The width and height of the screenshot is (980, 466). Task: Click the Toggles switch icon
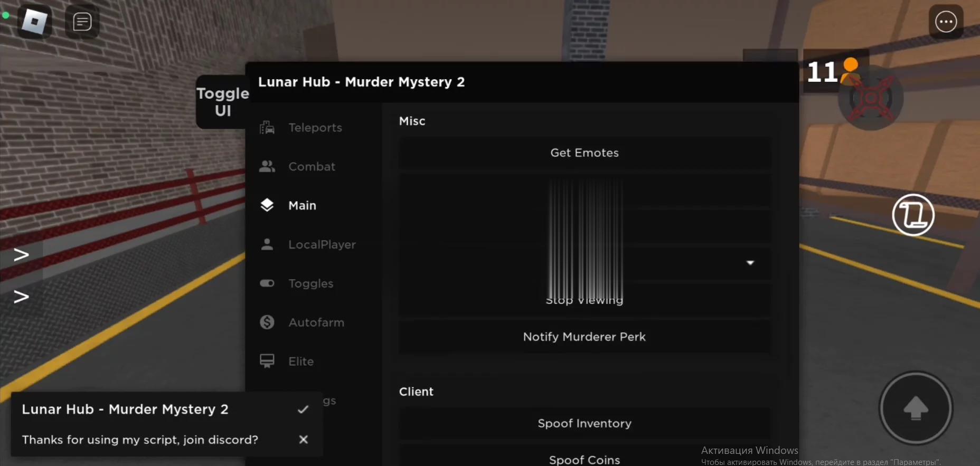[x=267, y=283]
